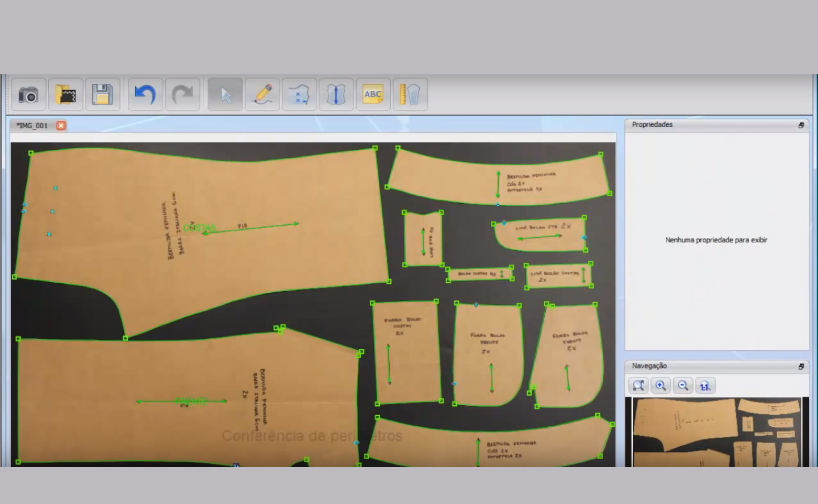Undock the Propriedades panel
The width and height of the screenshot is (818, 504).
click(801, 125)
